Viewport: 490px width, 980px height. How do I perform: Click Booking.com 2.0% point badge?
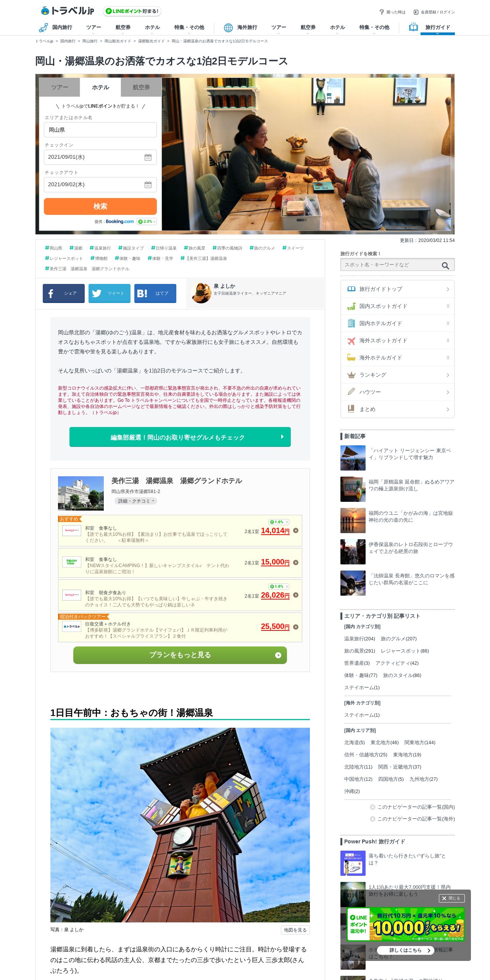(147, 221)
